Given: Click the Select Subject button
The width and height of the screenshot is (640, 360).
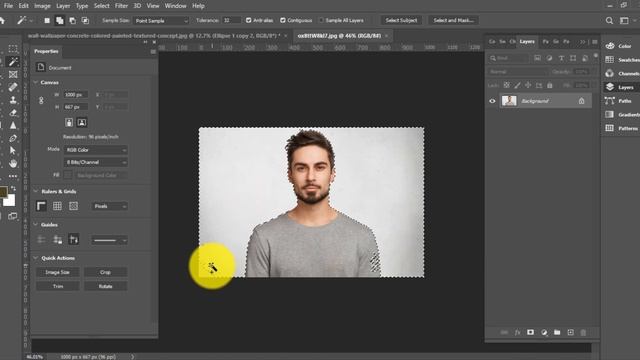Looking at the screenshot, I should point(401,20).
